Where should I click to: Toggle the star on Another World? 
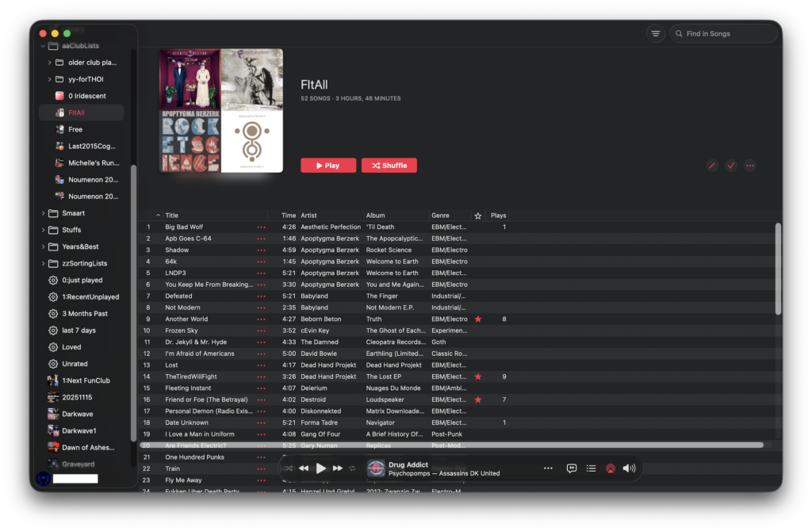[477, 319]
